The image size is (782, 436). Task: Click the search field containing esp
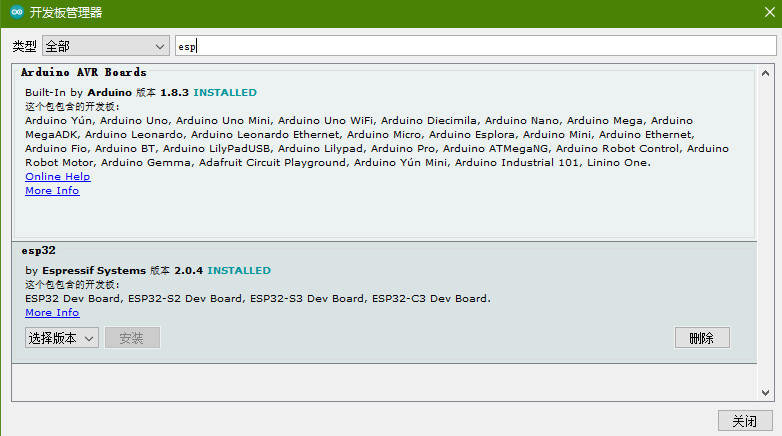(x=475, y=46)
